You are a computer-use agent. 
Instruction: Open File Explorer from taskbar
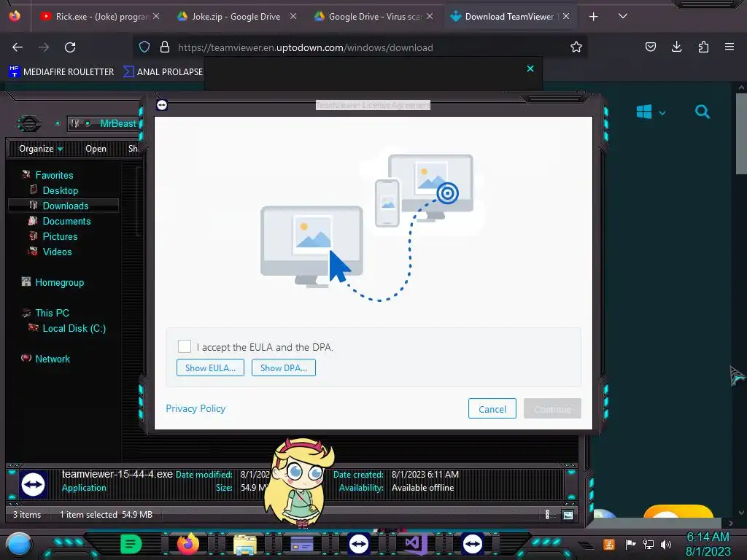[245, 543]
